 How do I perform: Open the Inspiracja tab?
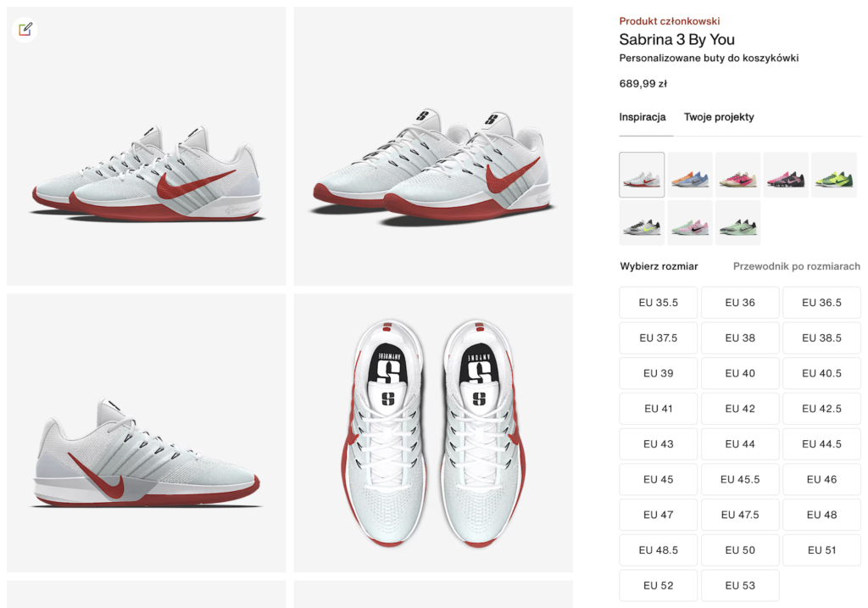click(643, 117)
